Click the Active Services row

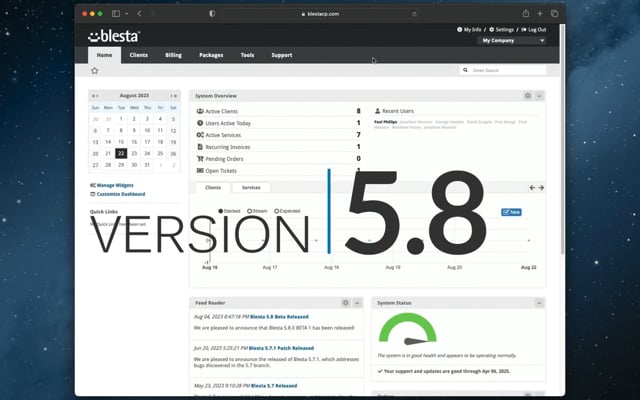(x=279, y=135)
